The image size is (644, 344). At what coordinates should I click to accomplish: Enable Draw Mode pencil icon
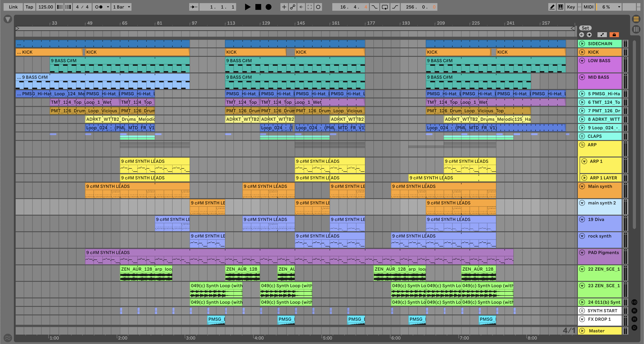pyautogui.click(x=552, y=7)
